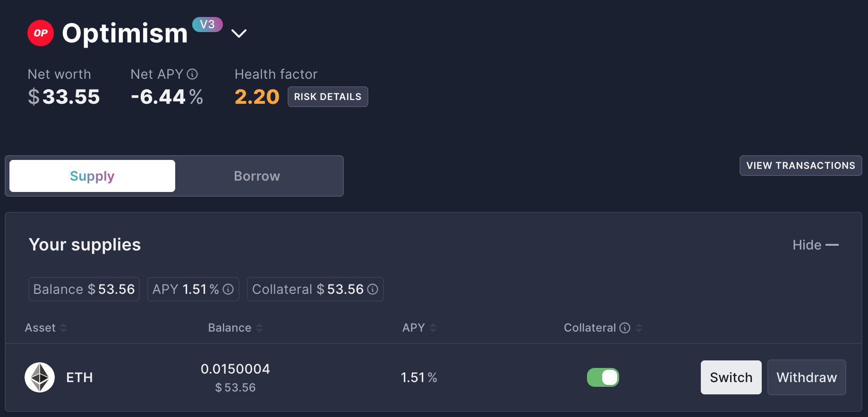Viewport: 868px width, 417px height.
Task: Sort by the Collateral column arrows
Action: 639,328
